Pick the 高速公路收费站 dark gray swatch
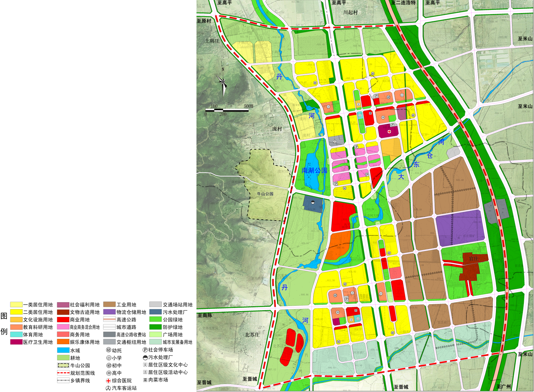Screen dimensions: 534x392 coord(109,334)
